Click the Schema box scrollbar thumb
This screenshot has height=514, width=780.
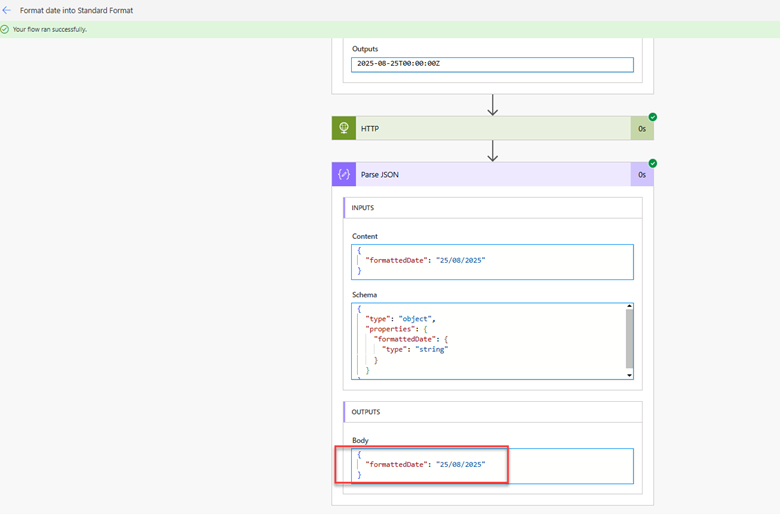(629, 338)
